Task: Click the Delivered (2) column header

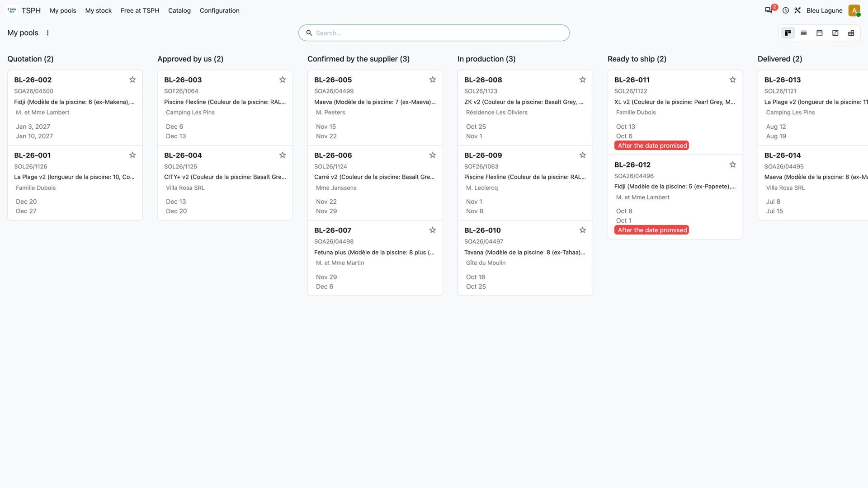Action: [780, 59]
